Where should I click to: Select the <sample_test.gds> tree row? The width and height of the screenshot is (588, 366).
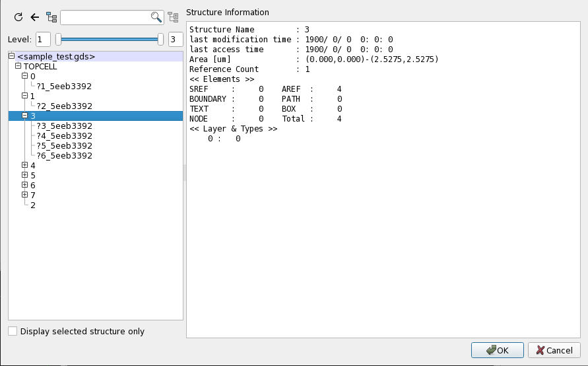96,56
